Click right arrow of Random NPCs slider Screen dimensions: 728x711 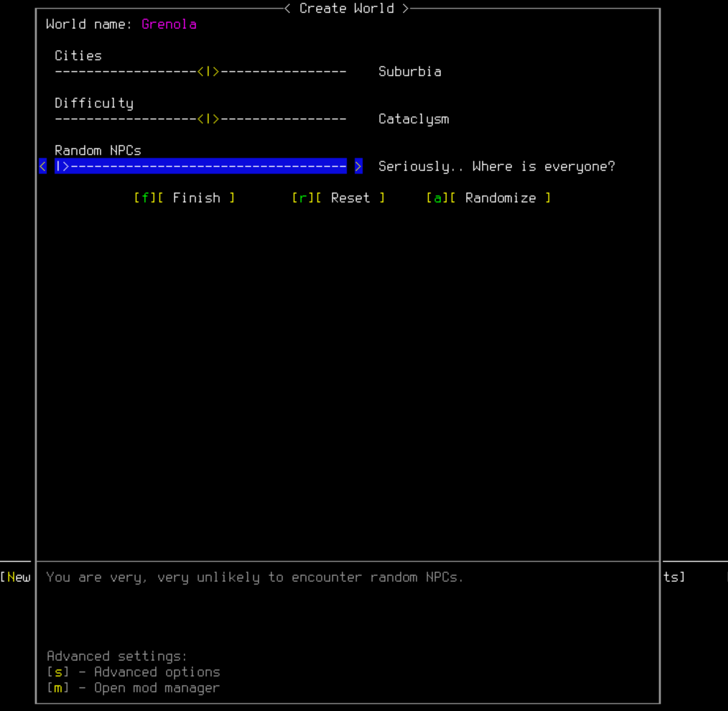(359, 167)
